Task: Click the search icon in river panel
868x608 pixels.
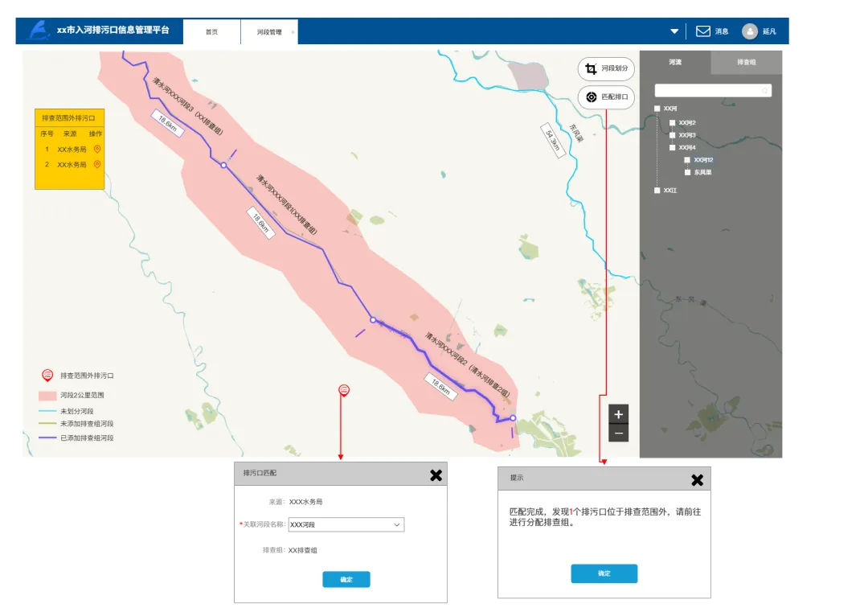Action: coord(764,91)
